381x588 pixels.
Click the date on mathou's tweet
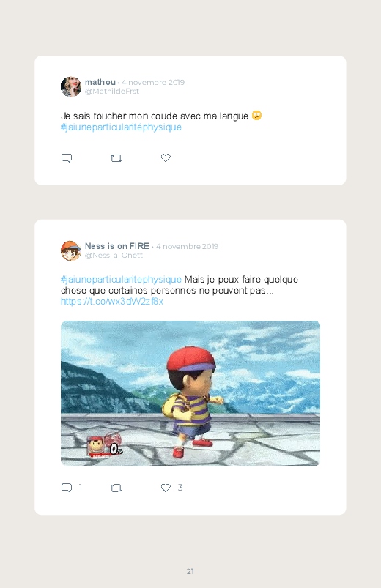tap(153, 82)
